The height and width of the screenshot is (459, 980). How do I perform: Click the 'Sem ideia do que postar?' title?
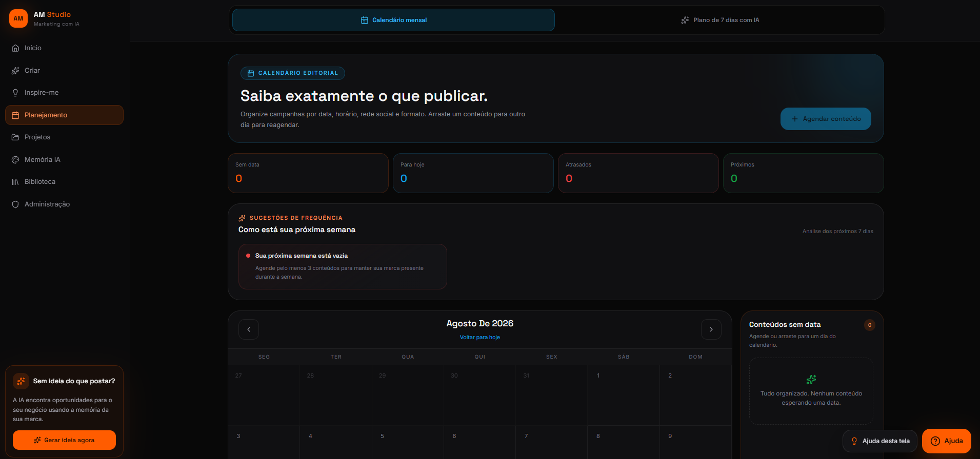pos(74,381)
